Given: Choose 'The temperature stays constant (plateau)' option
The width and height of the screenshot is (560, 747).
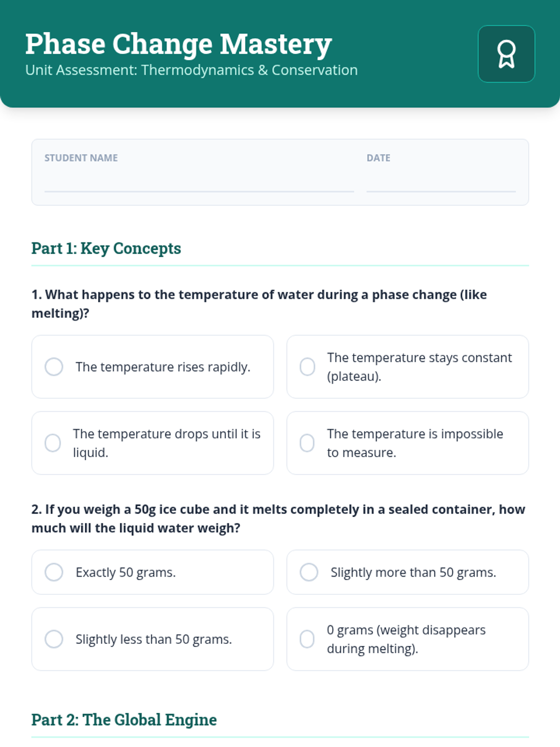Looking at the screenshot, I should pos(307,367).
